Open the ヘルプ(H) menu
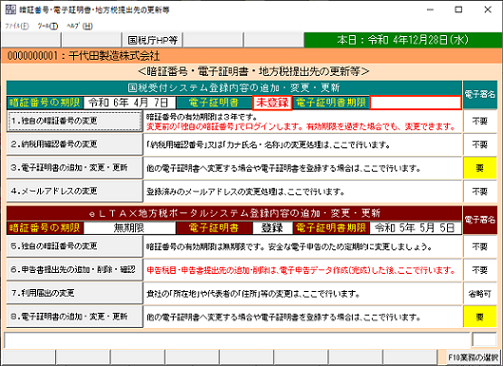This screenshot has width=503, height=366. point(79,26)
